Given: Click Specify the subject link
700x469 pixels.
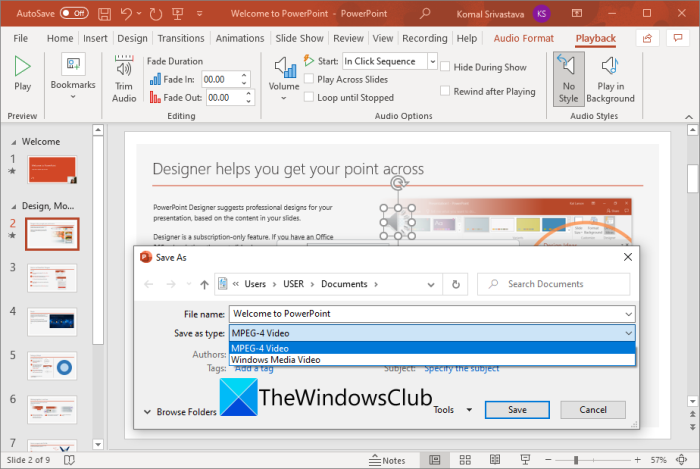Looking at the screenshot, I should pos(461,369).
